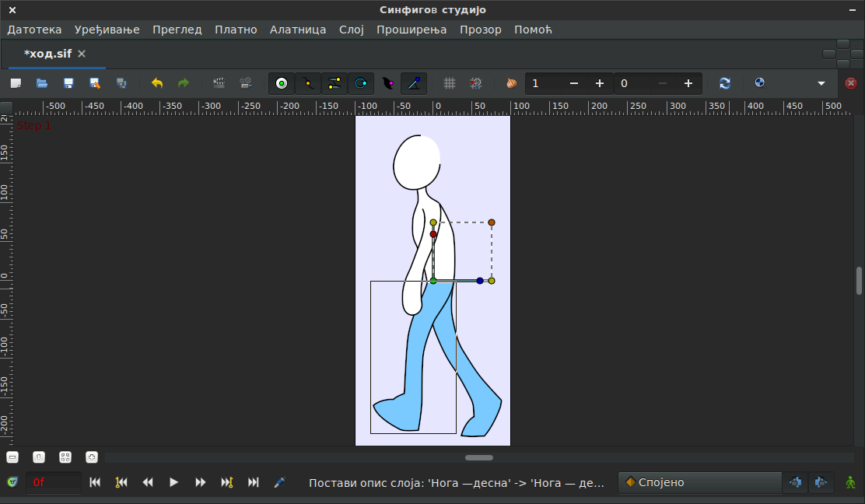Enable animate editing mode with the pen icon
Viewport: 865px width, 504px height.
coord(279,482)
